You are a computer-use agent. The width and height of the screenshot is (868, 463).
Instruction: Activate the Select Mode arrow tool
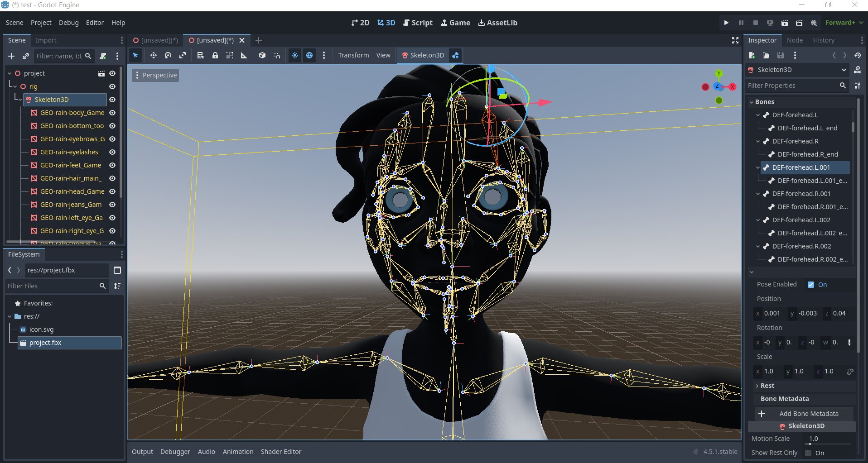pos(135,55)
